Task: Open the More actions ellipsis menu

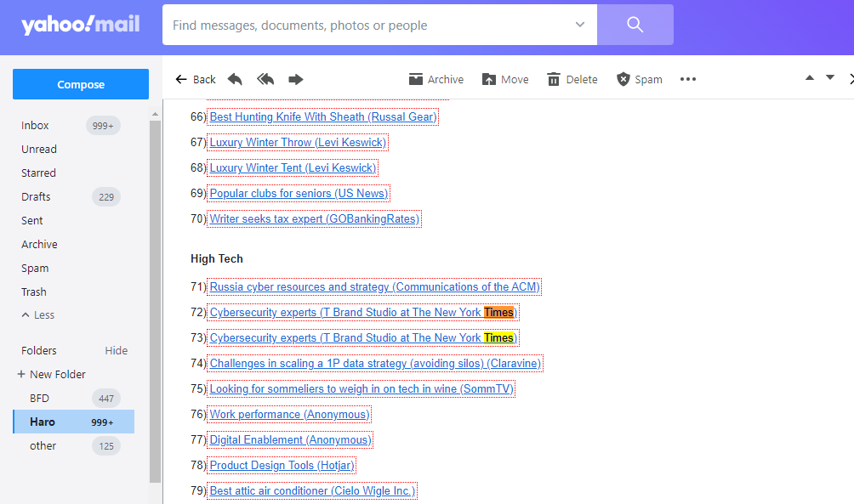Action: (688, 79)
